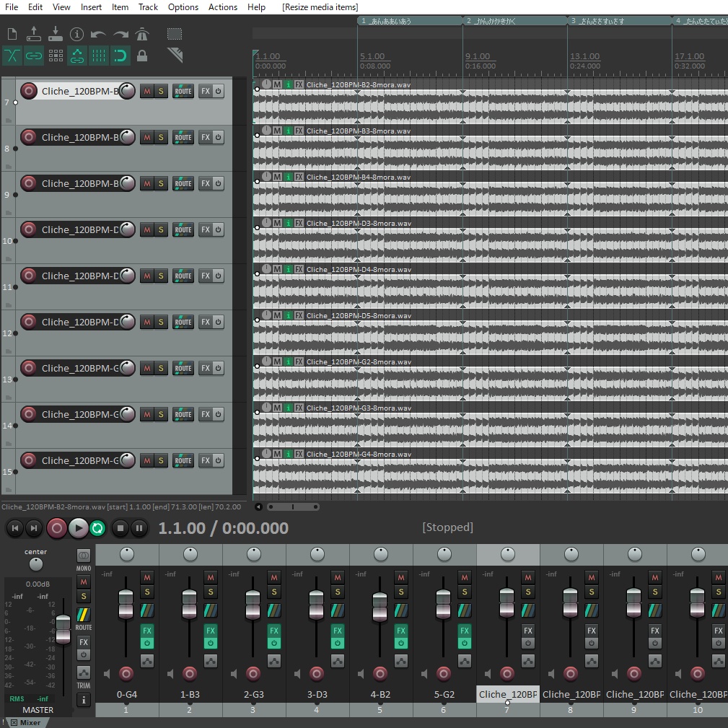Open View menu
728x728 pixels.
[x=61, y=7]
